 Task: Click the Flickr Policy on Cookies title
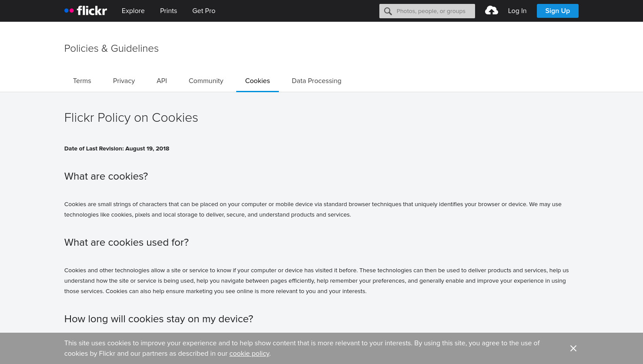point(131,118)
